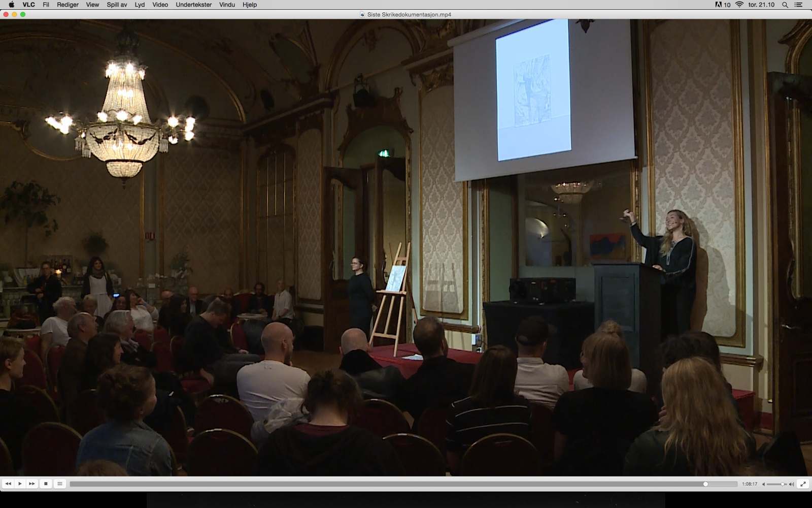Open Spotlight search
Screen dimensions: 812x508
tap(785, 5)
